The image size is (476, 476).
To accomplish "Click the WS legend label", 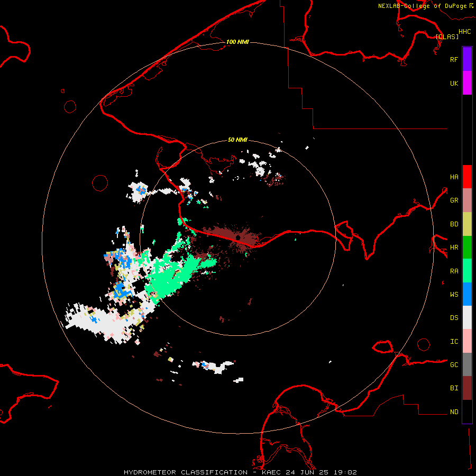I will 454,295.
